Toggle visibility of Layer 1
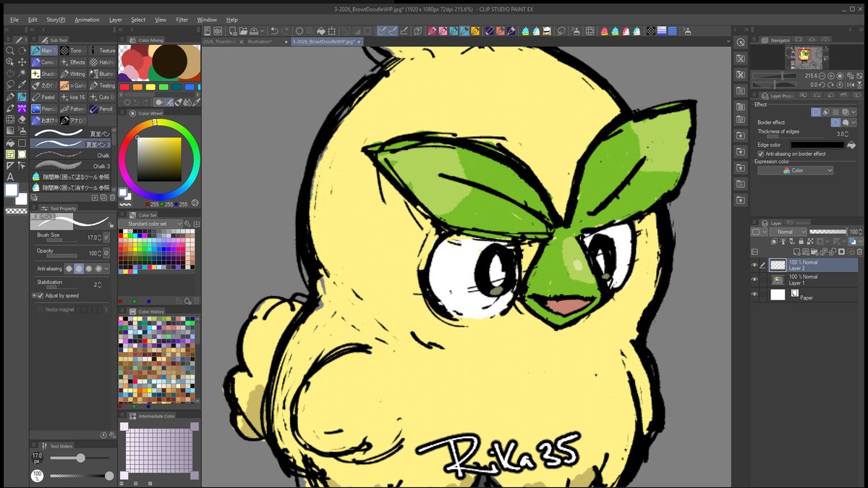Viewport: 868px width, 488px height. (754, 280)
